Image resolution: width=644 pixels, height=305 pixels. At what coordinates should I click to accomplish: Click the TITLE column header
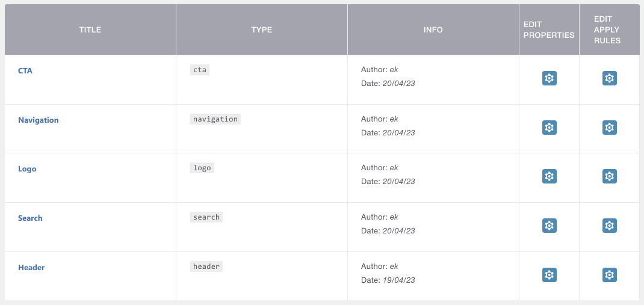(90, 29)
